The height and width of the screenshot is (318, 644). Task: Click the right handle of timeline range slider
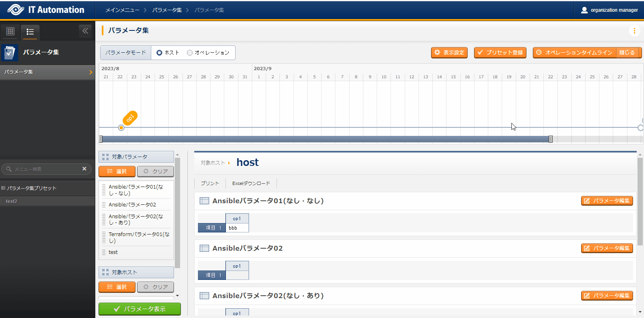point(550,139)
